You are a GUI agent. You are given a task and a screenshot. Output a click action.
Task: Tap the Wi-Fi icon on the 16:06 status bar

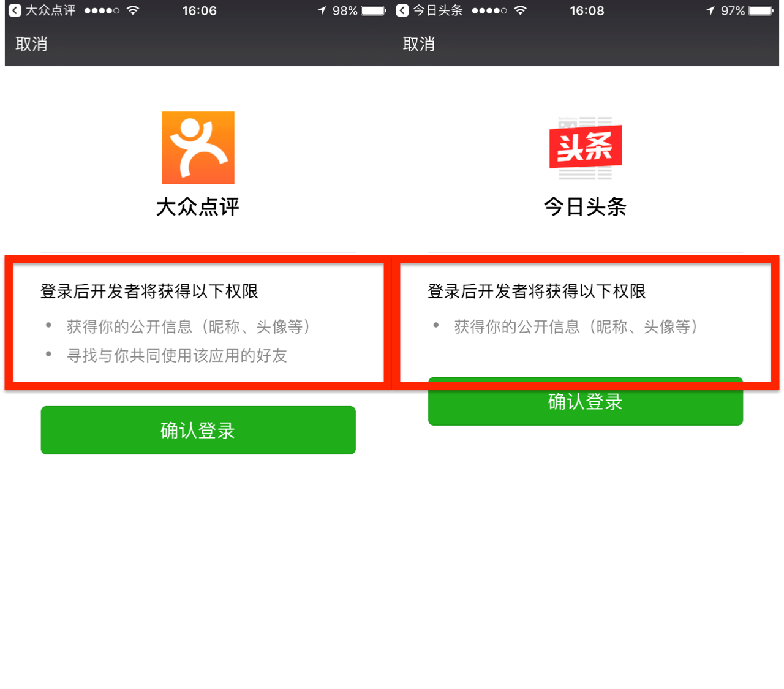[133, 10]
